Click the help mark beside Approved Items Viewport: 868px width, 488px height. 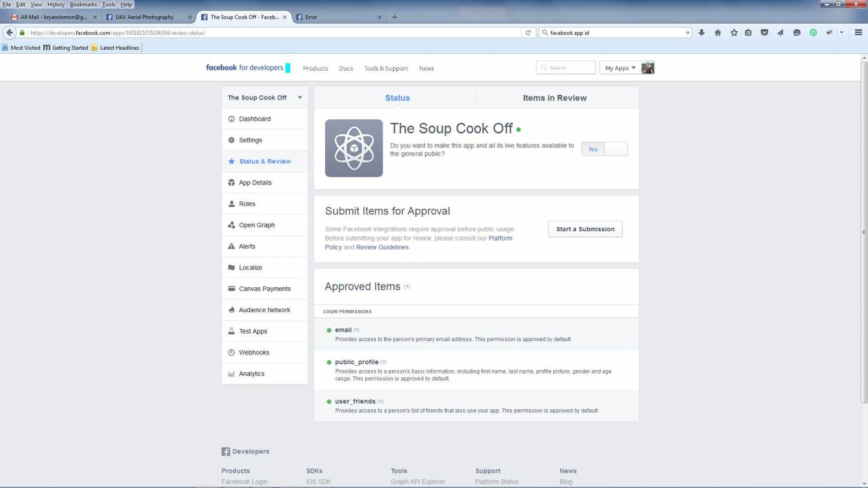tap(407, 287)
